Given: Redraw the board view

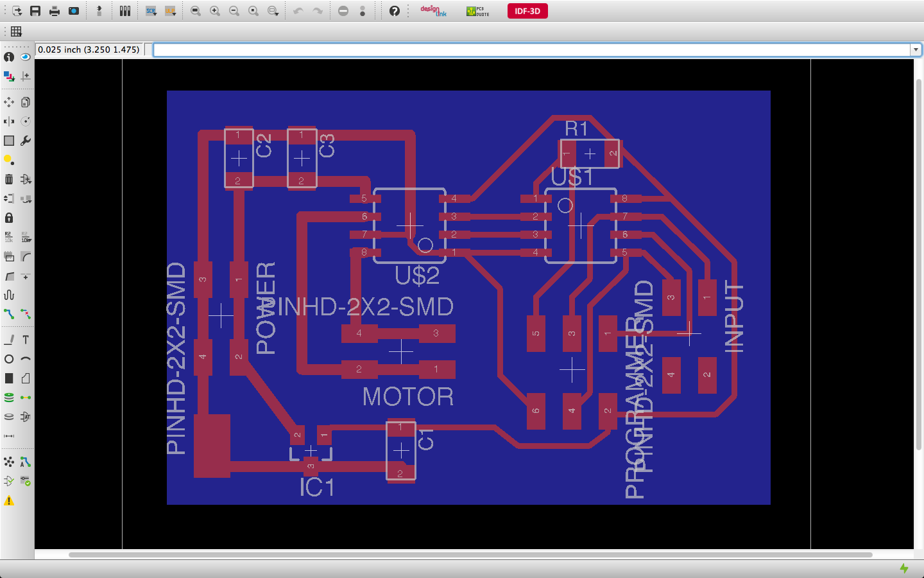Looking at the screenshot, I should click(253, 11).
